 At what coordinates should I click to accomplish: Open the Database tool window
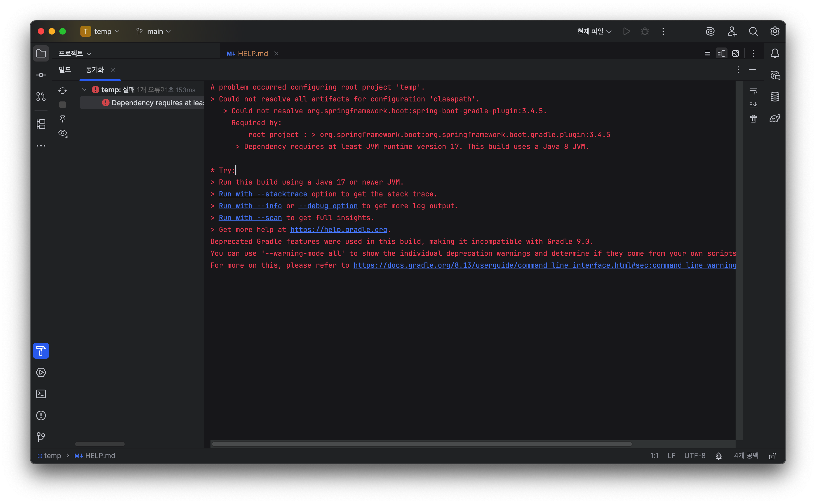pyautogui.click(x=775, y=97)
